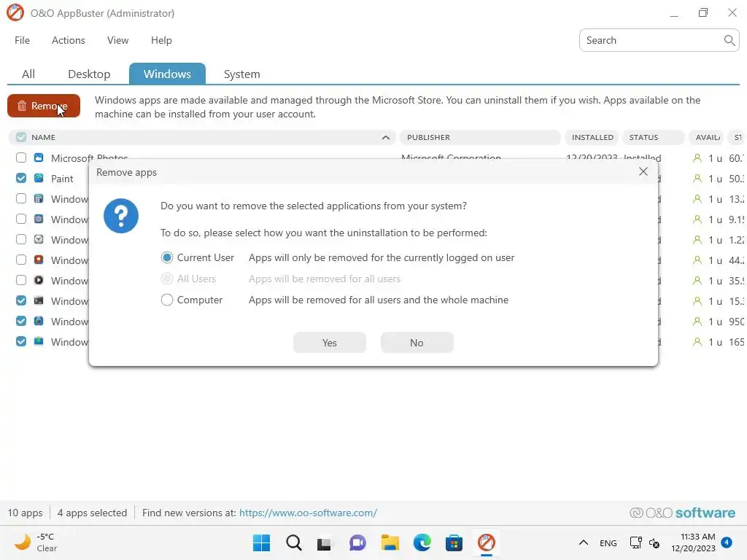Open File Explorer from the taskbar
The width and height of the screenshot is (747, 560).
(x=390, y=542)
